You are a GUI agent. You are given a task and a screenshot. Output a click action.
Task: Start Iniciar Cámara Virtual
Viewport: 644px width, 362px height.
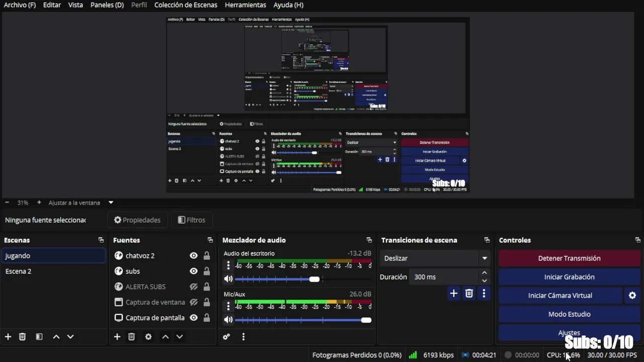coord(560,296)
